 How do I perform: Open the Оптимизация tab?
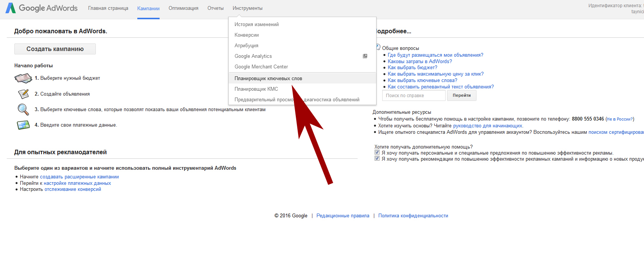183,8
